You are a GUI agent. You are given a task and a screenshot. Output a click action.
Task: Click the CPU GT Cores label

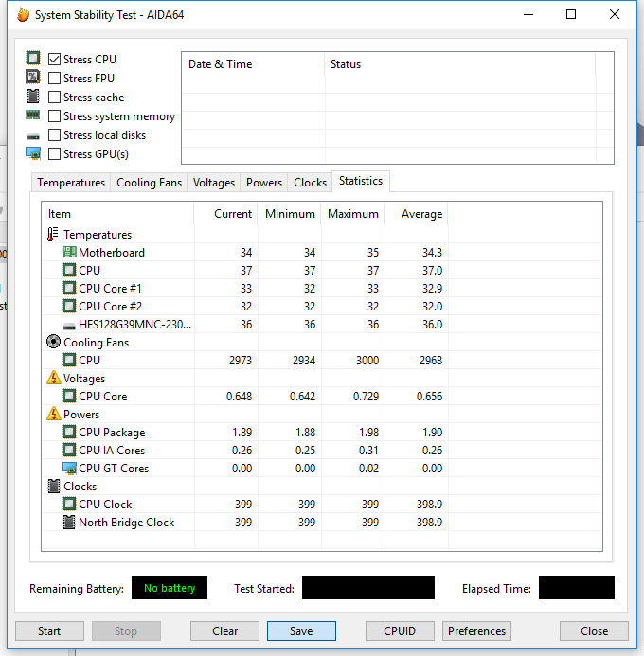114,469
